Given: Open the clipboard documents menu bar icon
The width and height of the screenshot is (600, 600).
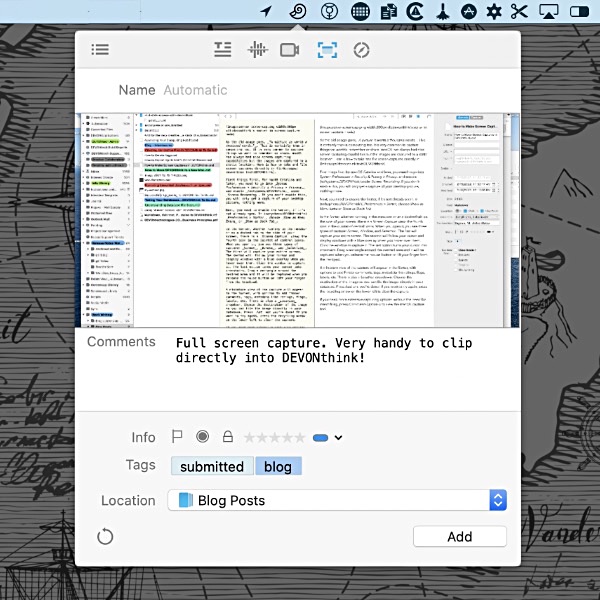Looking at the screenshot, I should click(x=389, y=11).
